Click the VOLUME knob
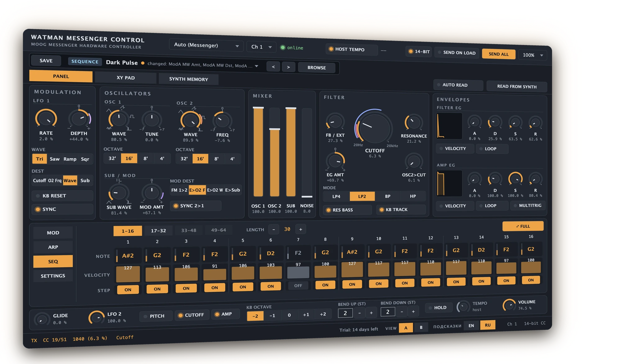 tap(510, 305)
